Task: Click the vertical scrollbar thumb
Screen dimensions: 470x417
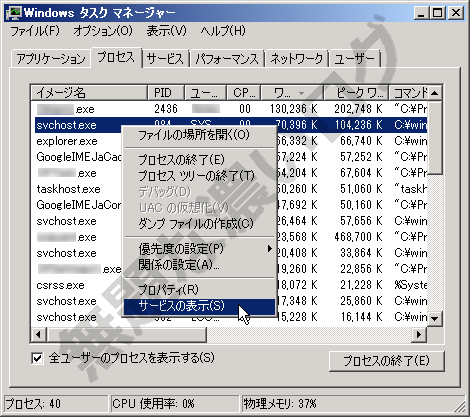Action: (435, 137)
